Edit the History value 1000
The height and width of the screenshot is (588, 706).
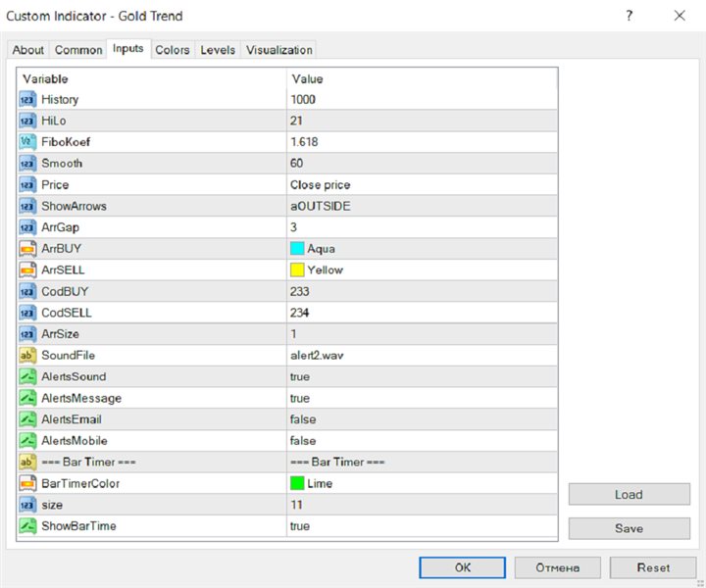422,99
